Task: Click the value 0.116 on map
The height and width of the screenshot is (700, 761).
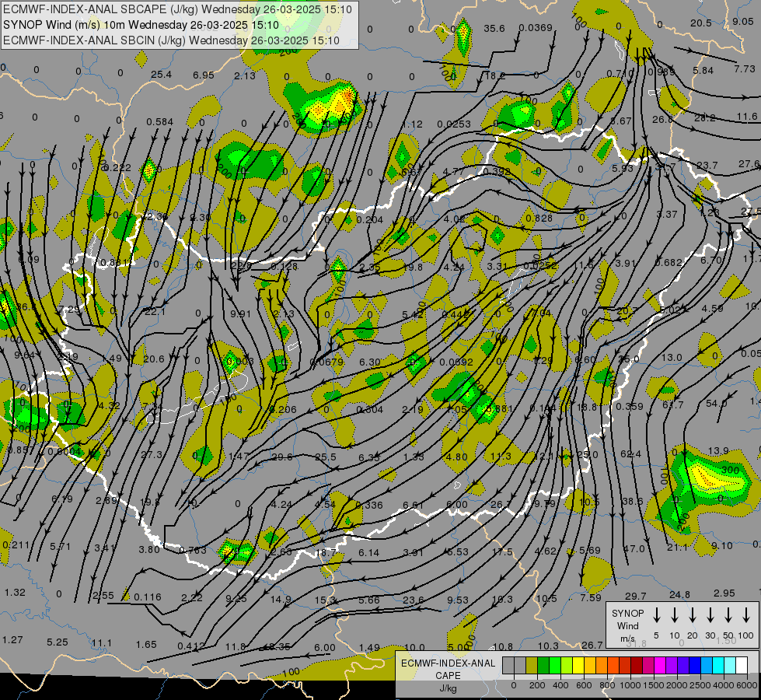Action: (148, 597)
